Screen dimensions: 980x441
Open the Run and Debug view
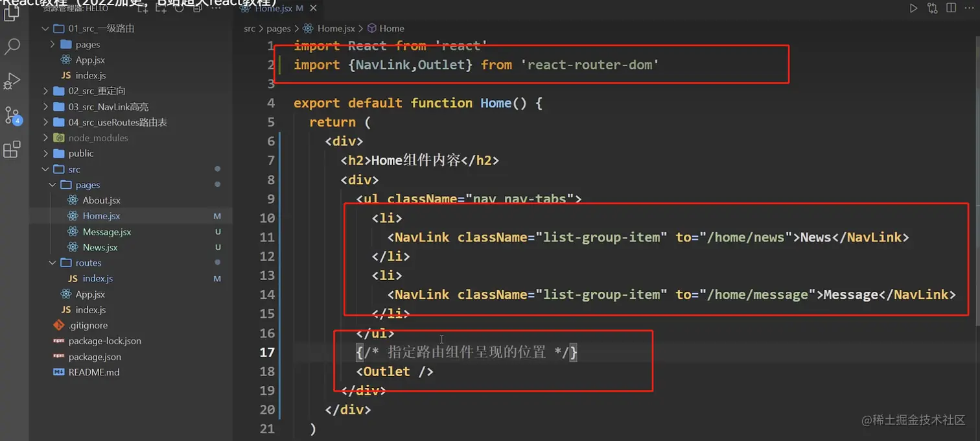pos(12,81)
